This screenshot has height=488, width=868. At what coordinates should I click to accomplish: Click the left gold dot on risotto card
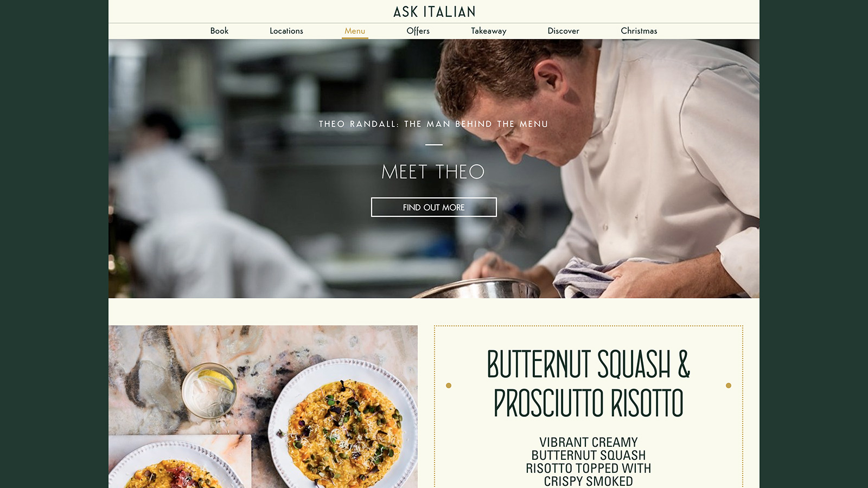[x=449, y=386]
